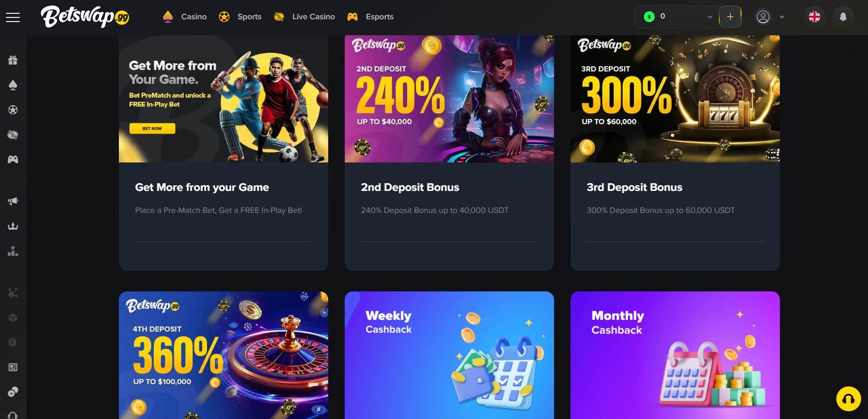This screenshot has width=868, height=419.
Task: Click the megaphone promotions sidebar icon
Action: [13, 201]
